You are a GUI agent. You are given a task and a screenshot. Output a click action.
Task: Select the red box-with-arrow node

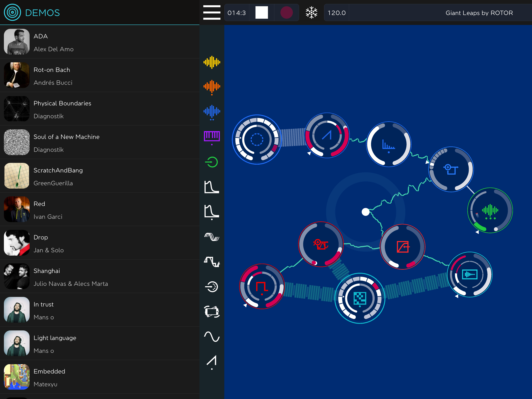click(402, 247)
